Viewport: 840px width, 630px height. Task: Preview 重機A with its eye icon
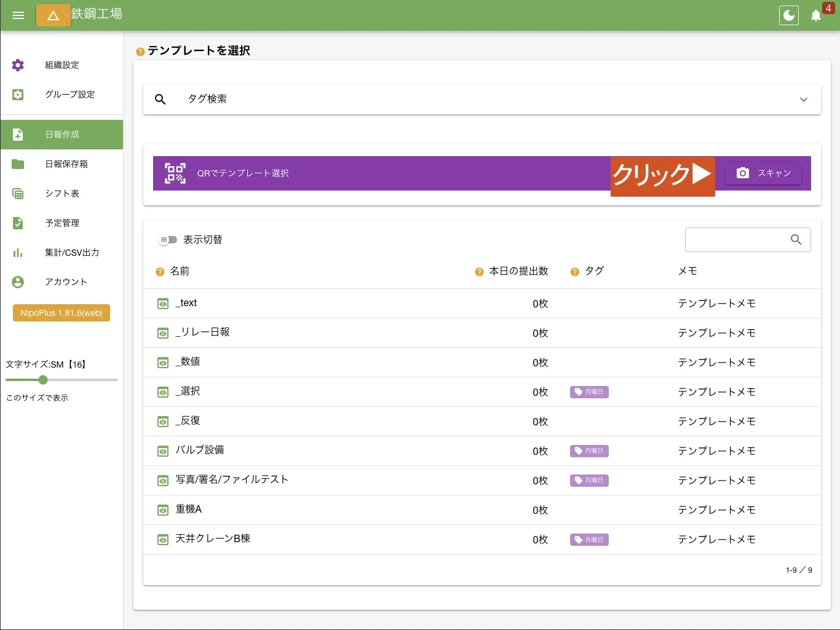tap(163, 510)
